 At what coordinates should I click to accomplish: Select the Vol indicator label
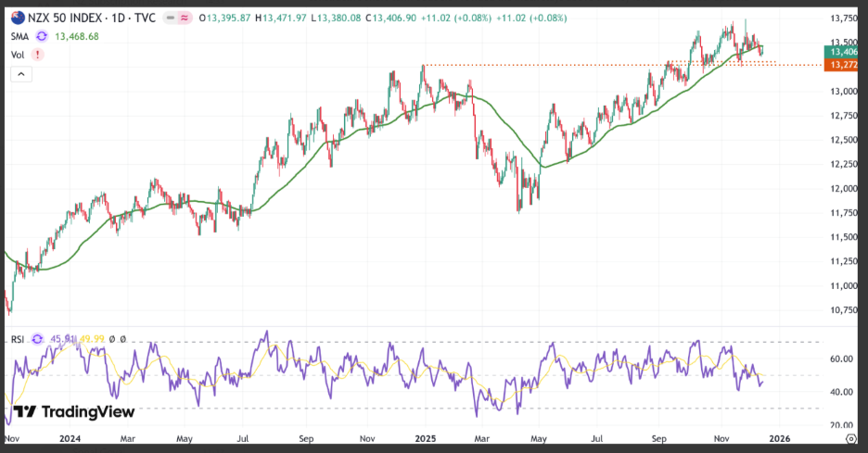[18, 55]
